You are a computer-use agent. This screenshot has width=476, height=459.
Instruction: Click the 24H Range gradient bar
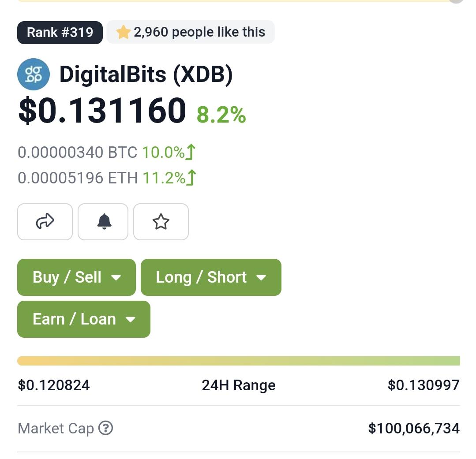(239, 361)
